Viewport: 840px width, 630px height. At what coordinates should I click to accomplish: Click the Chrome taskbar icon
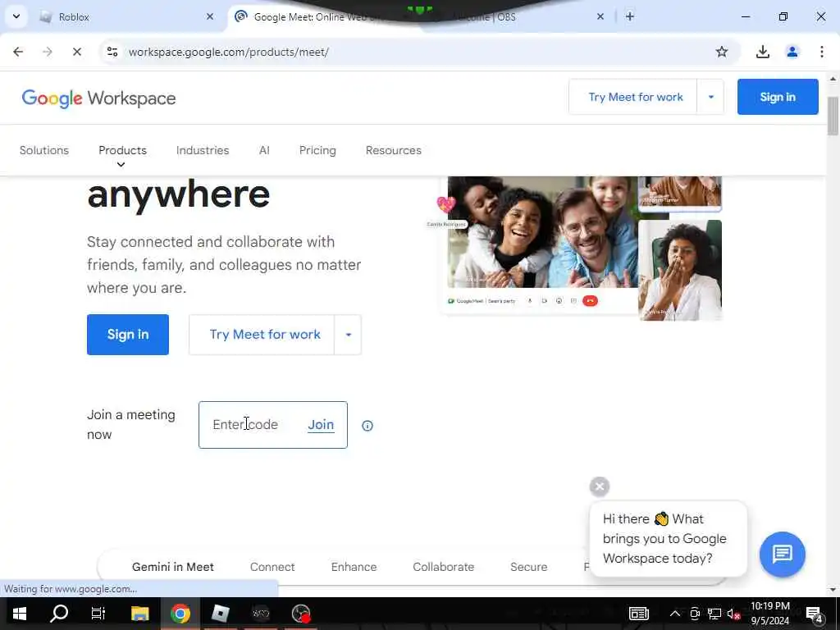pos(180,614)
